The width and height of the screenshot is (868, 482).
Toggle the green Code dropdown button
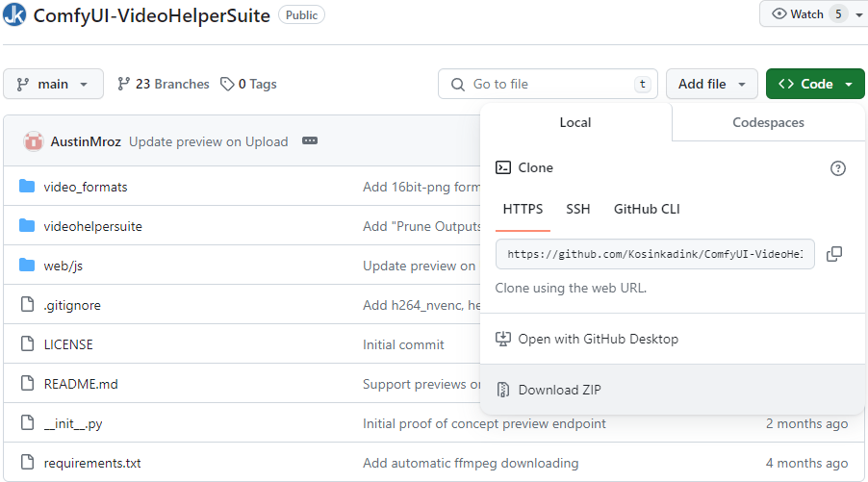pos(815,84)
